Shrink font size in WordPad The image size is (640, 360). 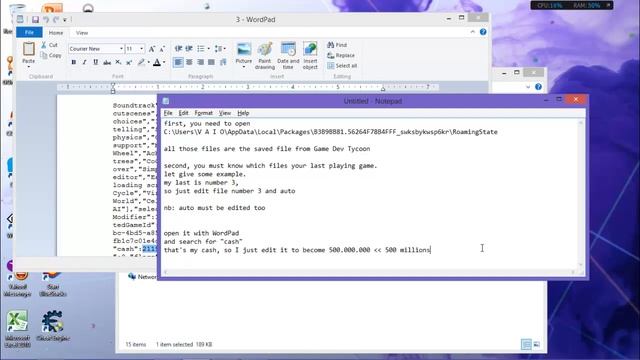(x=162, y=49)
